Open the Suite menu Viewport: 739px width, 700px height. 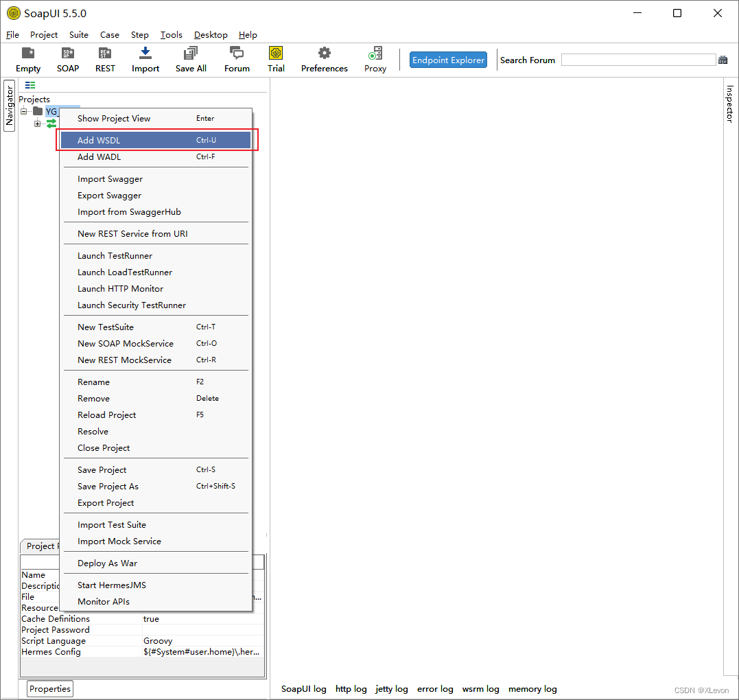tap(79, 35)
